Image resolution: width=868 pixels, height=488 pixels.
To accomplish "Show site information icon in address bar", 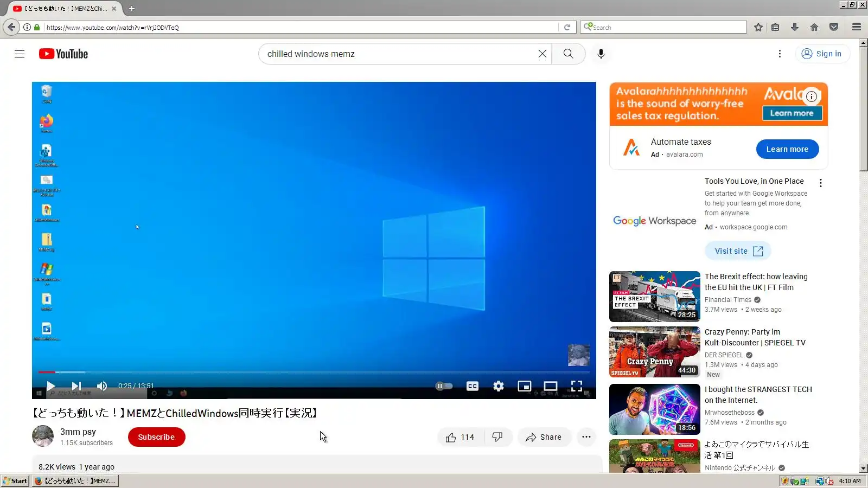I will 27,27.
